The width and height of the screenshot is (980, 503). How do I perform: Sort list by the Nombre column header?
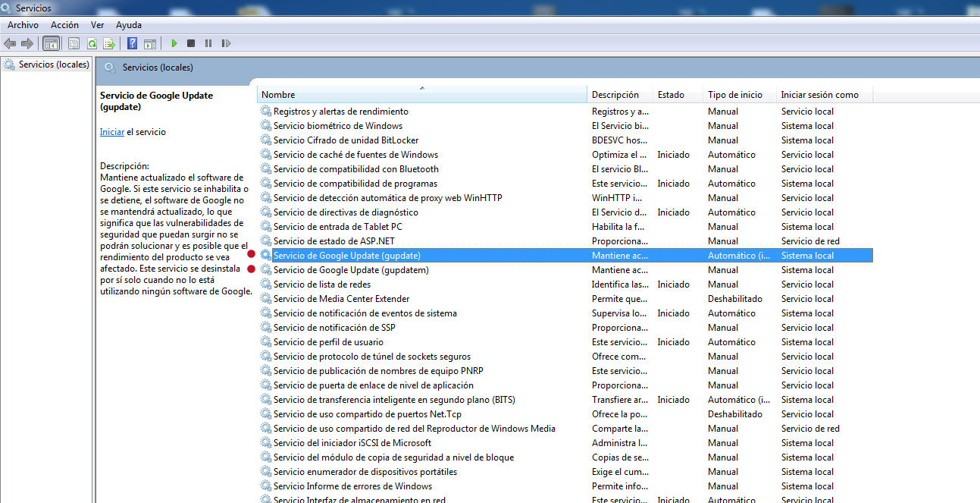coord(422,95)
